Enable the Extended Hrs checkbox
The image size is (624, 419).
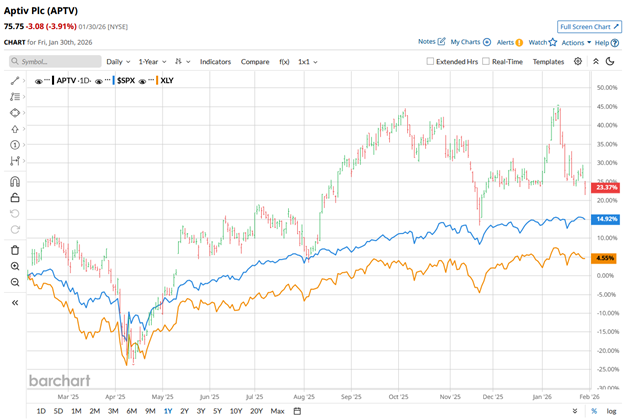[430, 62]
